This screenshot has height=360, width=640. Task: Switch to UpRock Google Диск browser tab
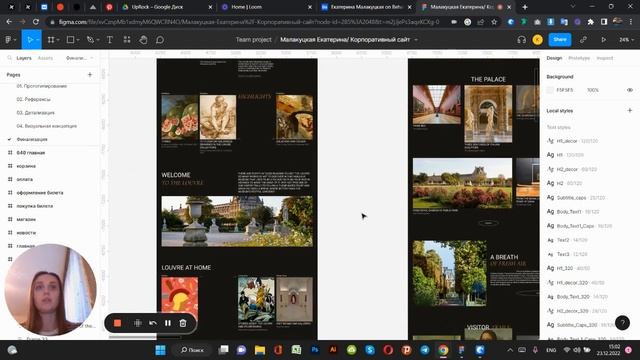point(167,7)
